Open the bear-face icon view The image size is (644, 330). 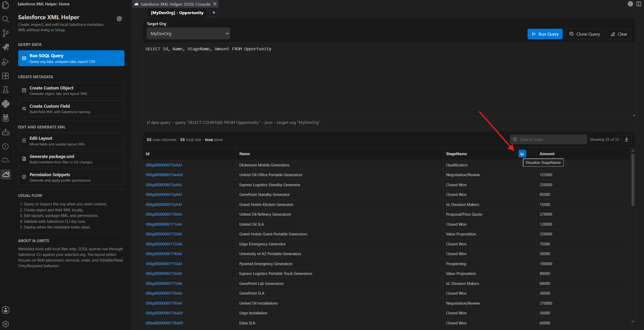5,118
